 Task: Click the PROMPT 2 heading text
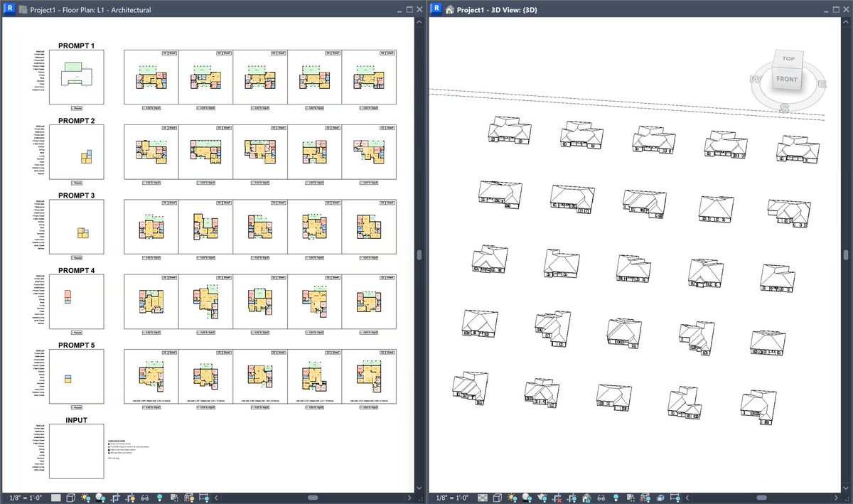coord(77,121)
